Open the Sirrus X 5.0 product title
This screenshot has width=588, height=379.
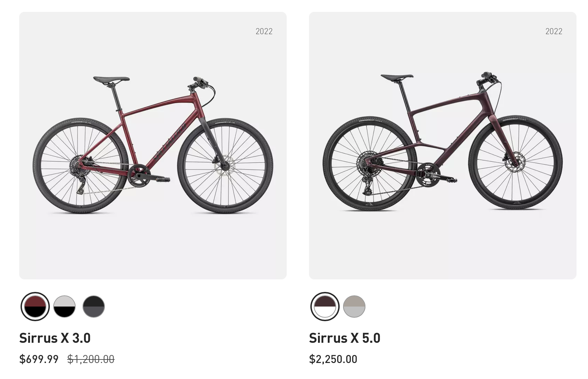345,338
